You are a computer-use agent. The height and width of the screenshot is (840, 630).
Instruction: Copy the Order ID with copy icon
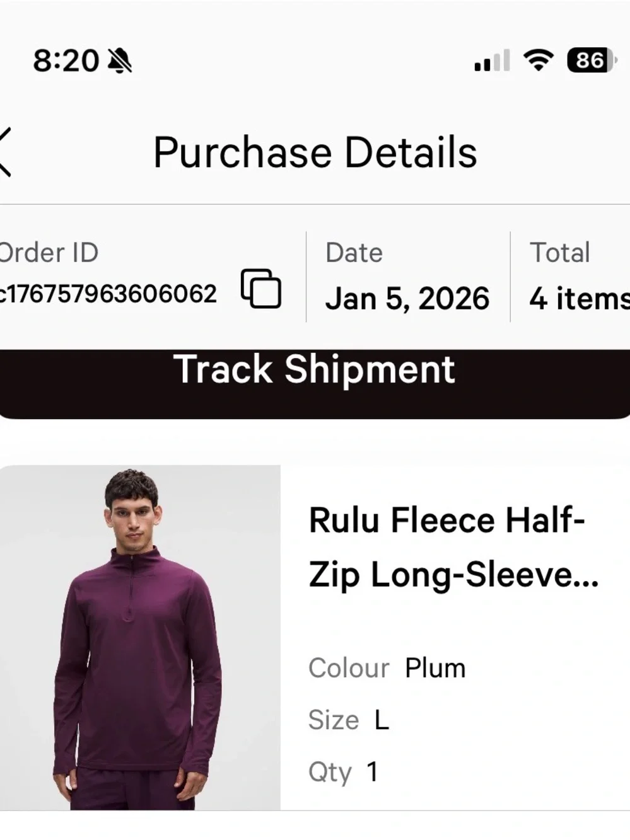coord(261,289)
